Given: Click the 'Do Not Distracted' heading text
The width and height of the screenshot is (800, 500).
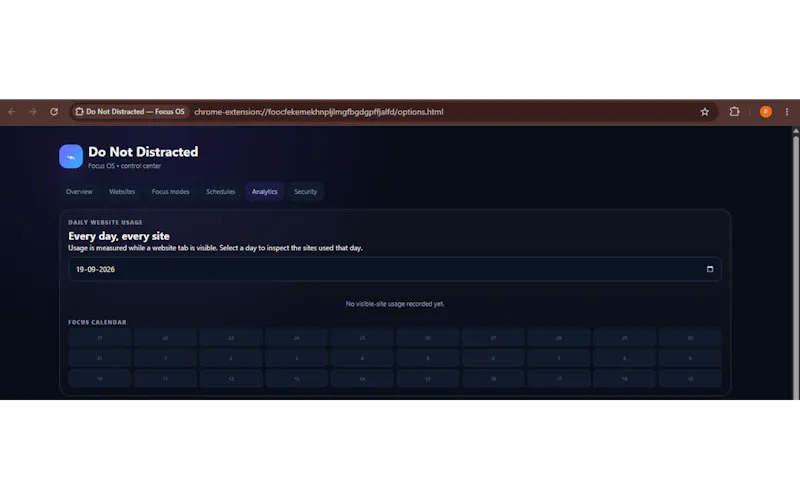Looking at the screenshot, I should (x=143, y=152).
